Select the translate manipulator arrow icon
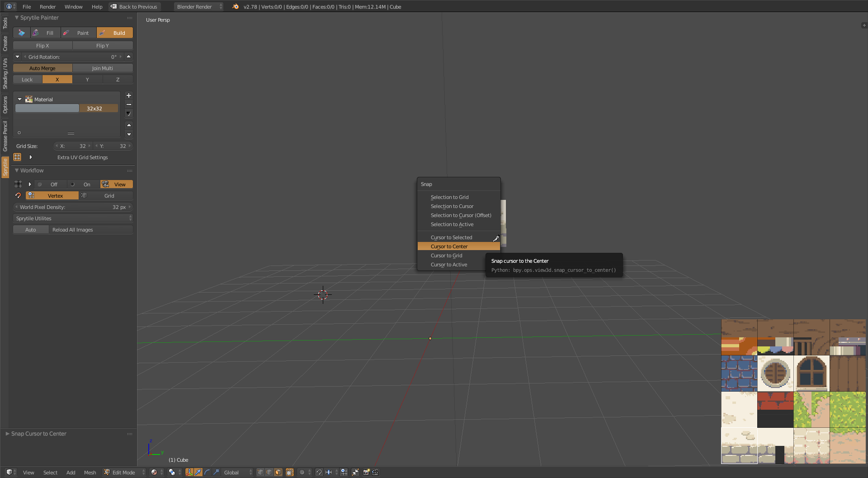Image resolution: width=868 pixels, height=478 pixels. [x=198, y=472]
